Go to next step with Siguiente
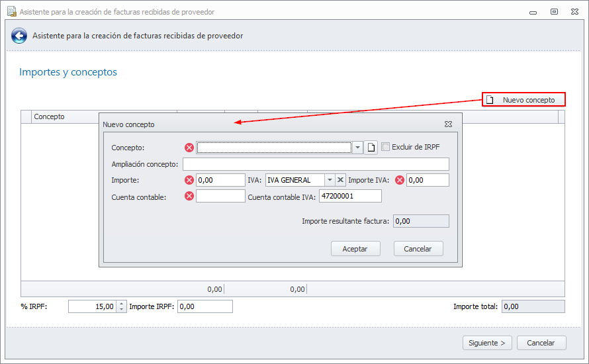Viewport: 589px width, 364px height. click(x=486, y=343)
